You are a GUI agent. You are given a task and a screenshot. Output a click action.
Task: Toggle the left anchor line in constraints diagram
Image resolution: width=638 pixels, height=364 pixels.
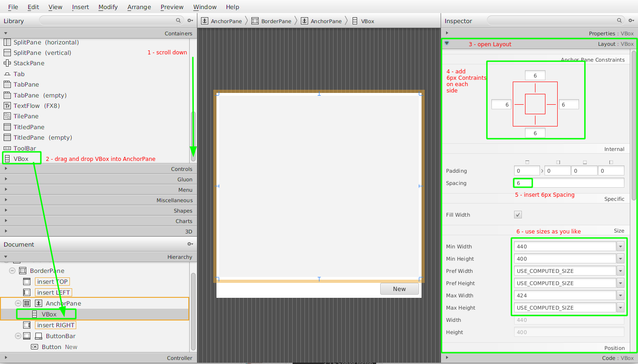(519, 104)
